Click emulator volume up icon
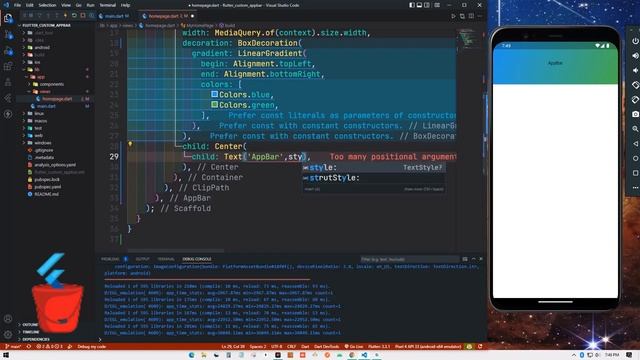 (x=635, y=56)
